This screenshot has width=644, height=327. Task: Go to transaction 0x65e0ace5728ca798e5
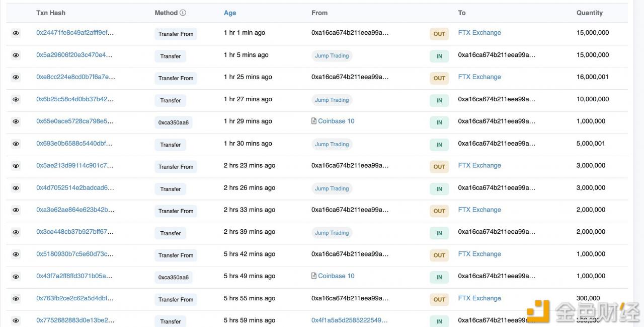(75, 121)
